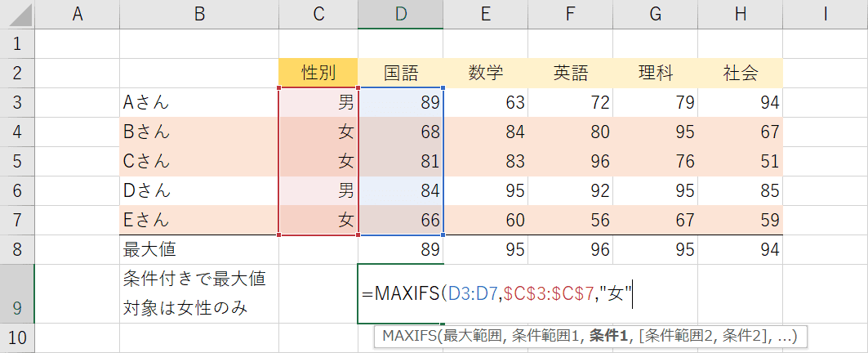Click 最大範囲 argument in formula tooltip

[474, 336]
